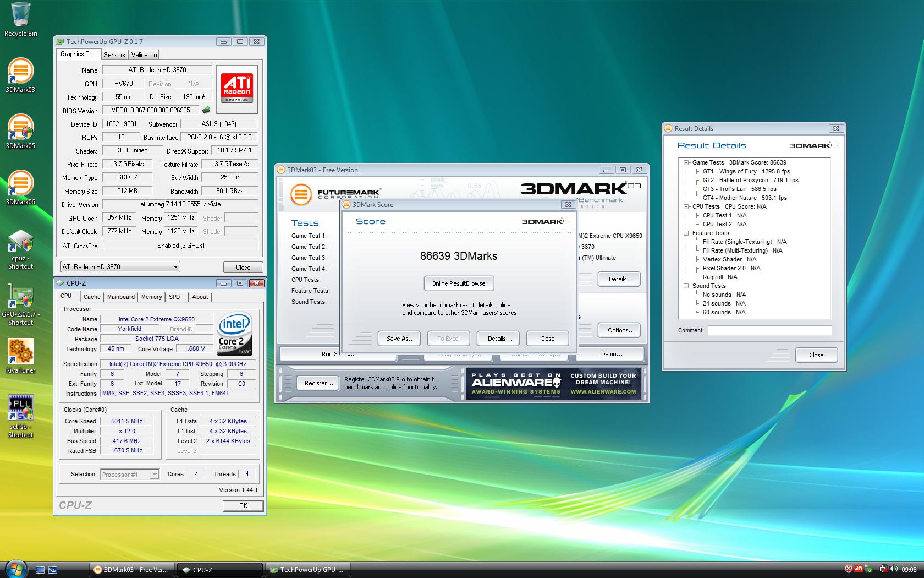Launch the 3DMark06 desktop shortcut
Screen dimensions: 924x578
[20, 188]
